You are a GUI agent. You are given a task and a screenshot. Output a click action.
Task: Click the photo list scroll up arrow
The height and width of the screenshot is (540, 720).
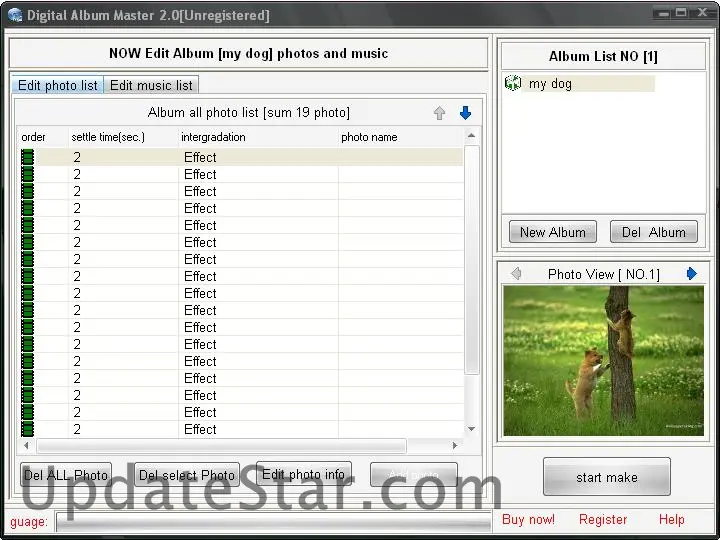pyautogui.click(x=471, y=135)
